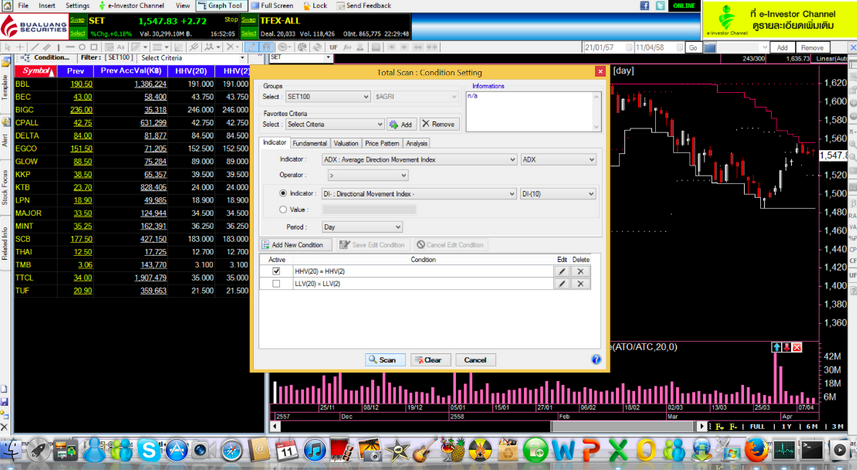Screen dimensions: 857x470
Task: Switch to the Analysis tab
Action: (x=416, y=143)
